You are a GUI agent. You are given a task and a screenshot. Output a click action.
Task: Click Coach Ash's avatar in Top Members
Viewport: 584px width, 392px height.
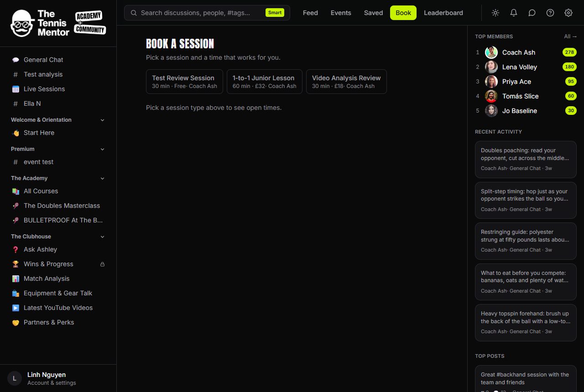491,52
